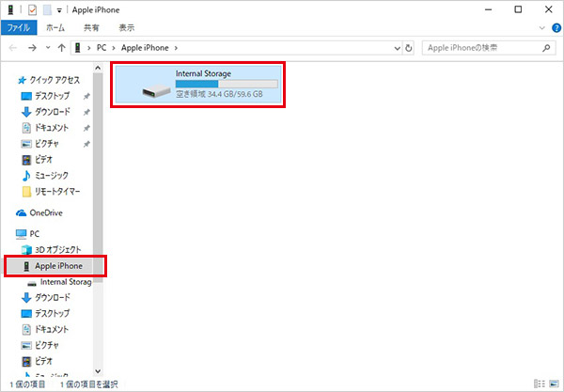Click the Properties quick access toolbar icon
564x392 pixels.
point(32,10)
